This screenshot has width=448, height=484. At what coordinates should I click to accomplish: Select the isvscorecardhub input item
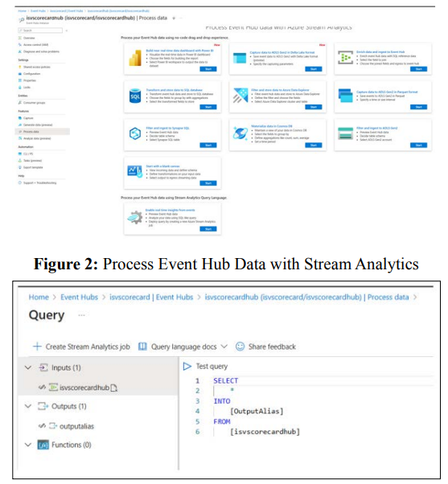tap(84, 388)
